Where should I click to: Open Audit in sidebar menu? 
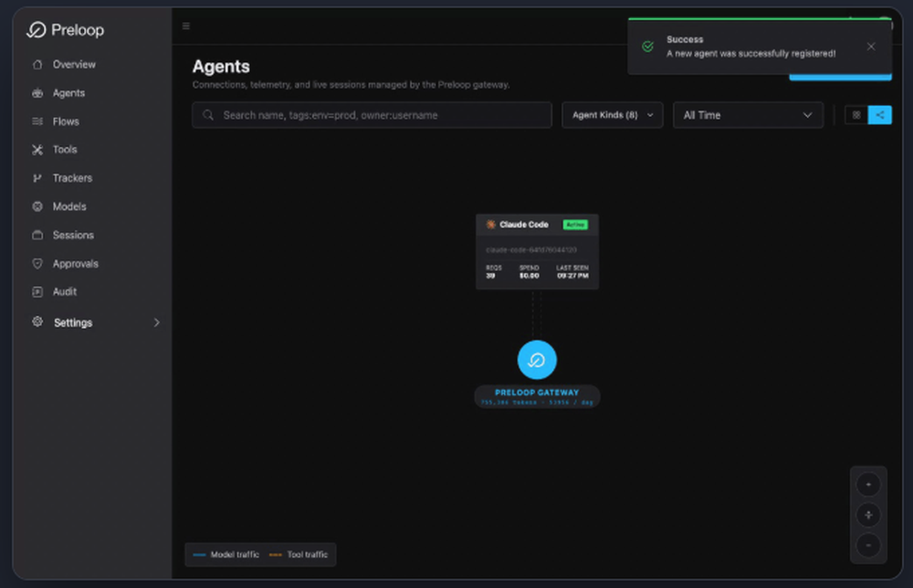pyautogui.click(x=65, y=291)
